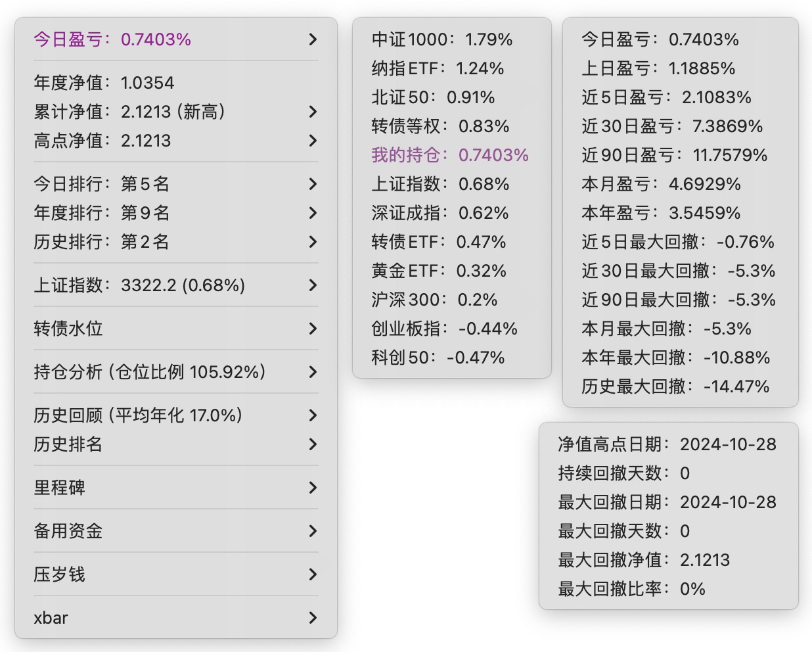
Task: Click the 历史最大回撤 entry
Action: [675, 386]
